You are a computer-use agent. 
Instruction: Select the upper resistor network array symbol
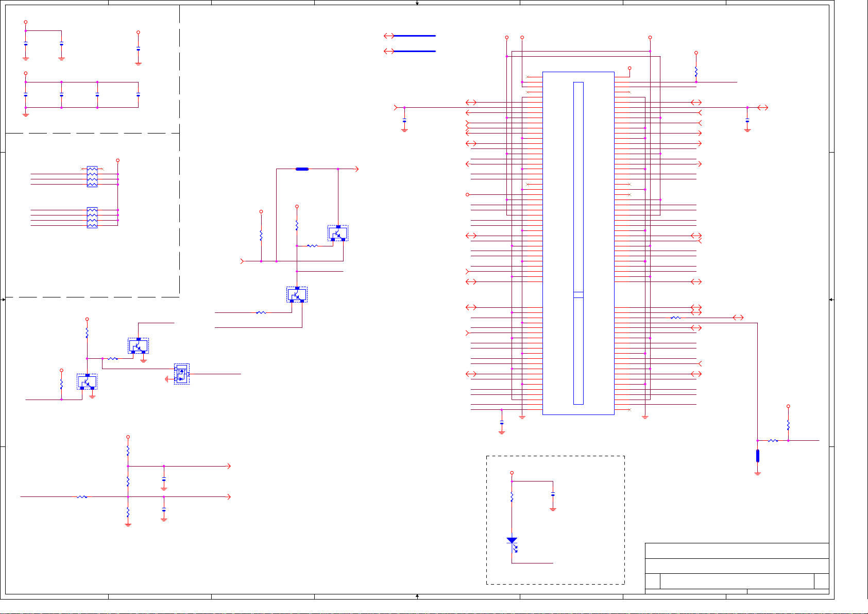(x=92, y=176)
